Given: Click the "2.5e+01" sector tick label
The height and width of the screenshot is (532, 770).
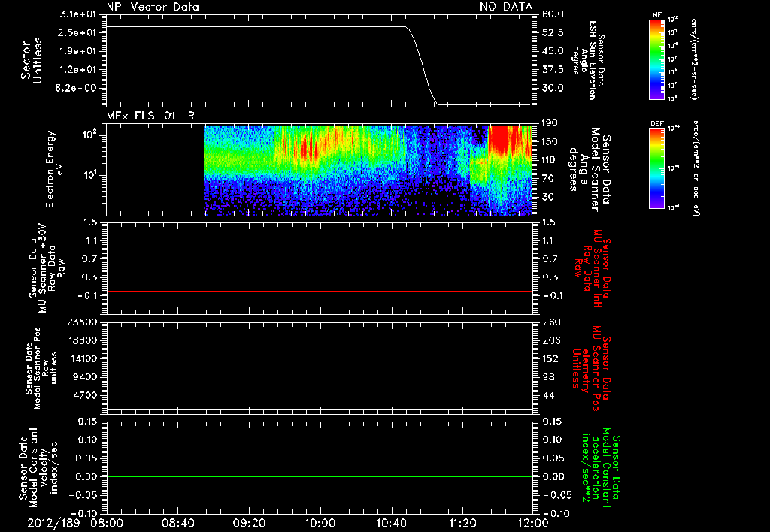Looking at the screenshot, I should click(x=78, y=32).
